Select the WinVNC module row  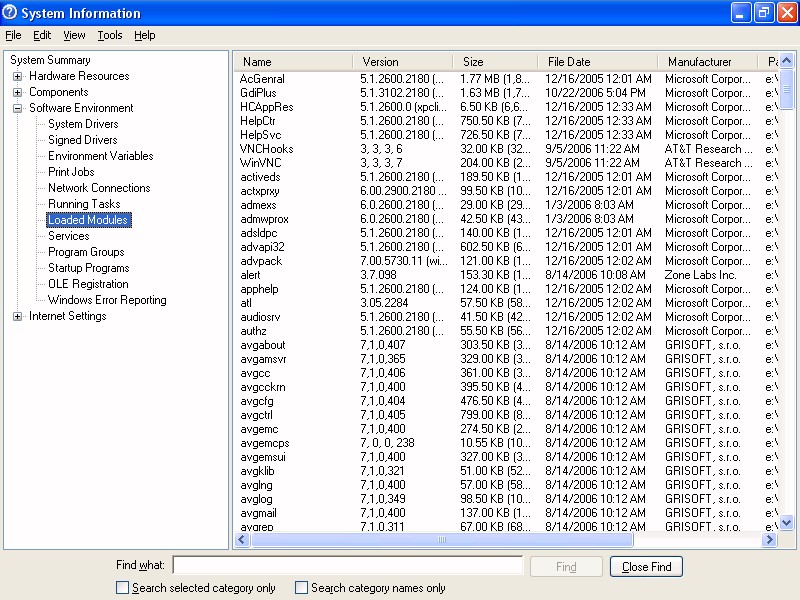coord(258,163)
